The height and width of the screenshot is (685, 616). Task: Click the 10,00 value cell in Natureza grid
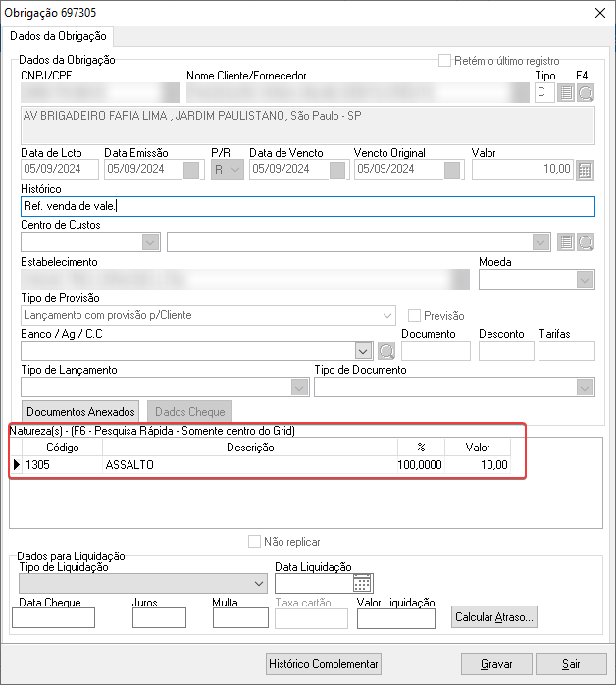478,465
